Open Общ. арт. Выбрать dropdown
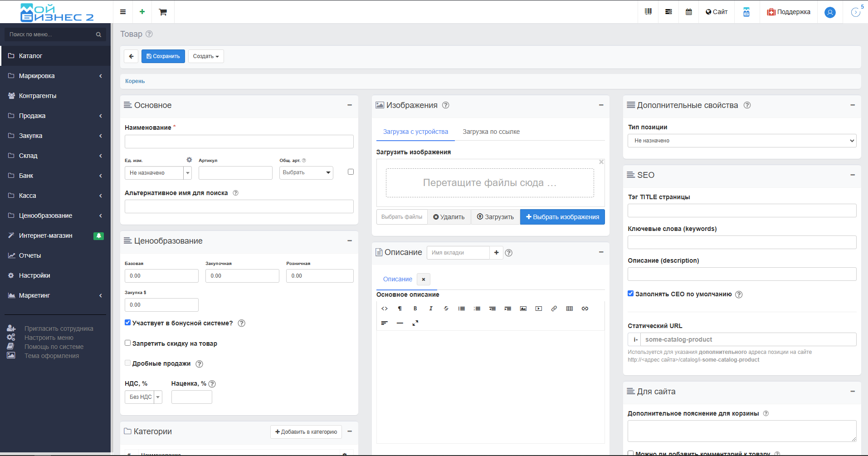This screenshot has width=868, height=456. tap(306, 172)
